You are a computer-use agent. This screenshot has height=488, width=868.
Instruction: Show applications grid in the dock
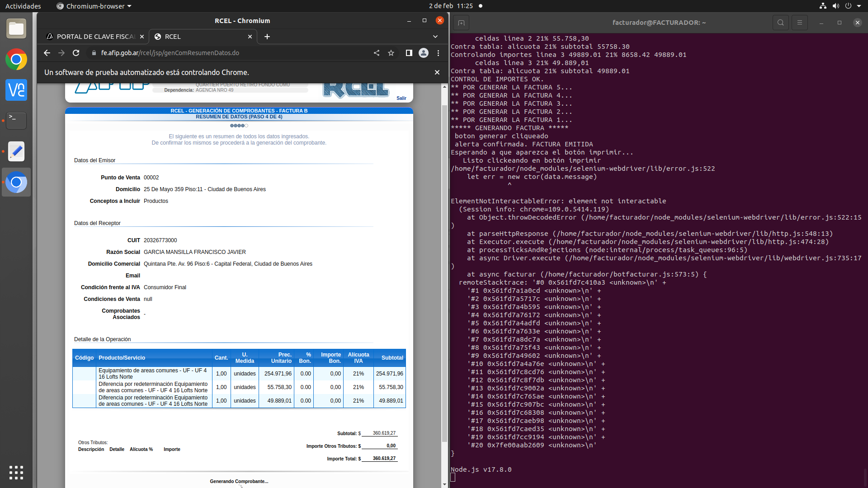point(16,473)
